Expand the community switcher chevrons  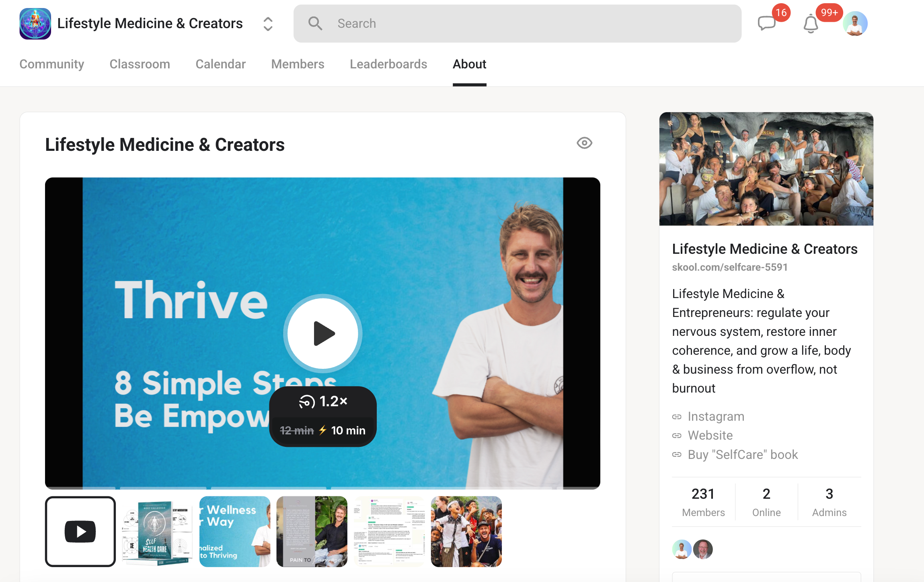268,24
